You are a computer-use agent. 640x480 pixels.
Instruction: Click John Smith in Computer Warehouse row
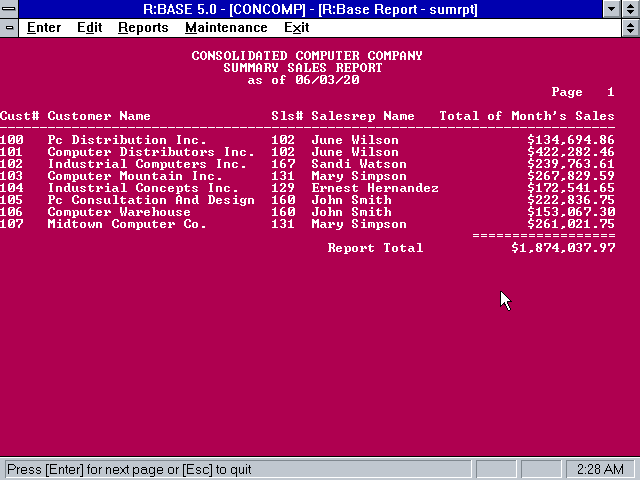pyautogui.click(x=351, y=212)
